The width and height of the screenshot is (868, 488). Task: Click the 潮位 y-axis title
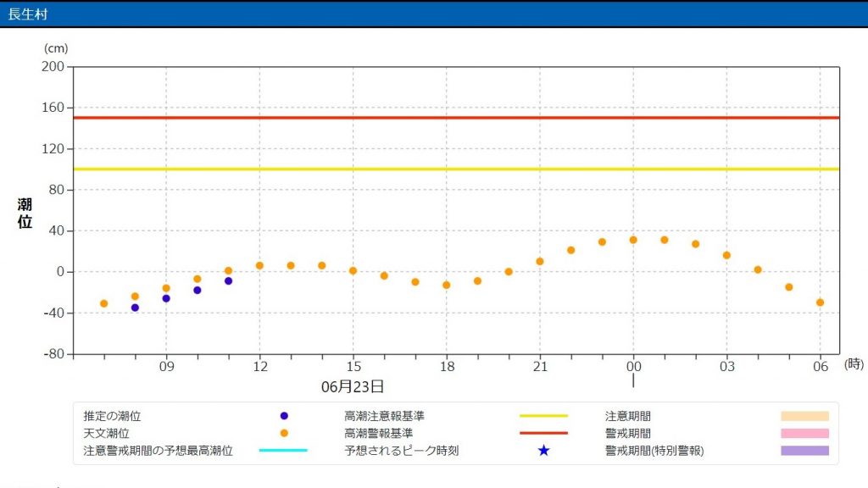[25, 213]
